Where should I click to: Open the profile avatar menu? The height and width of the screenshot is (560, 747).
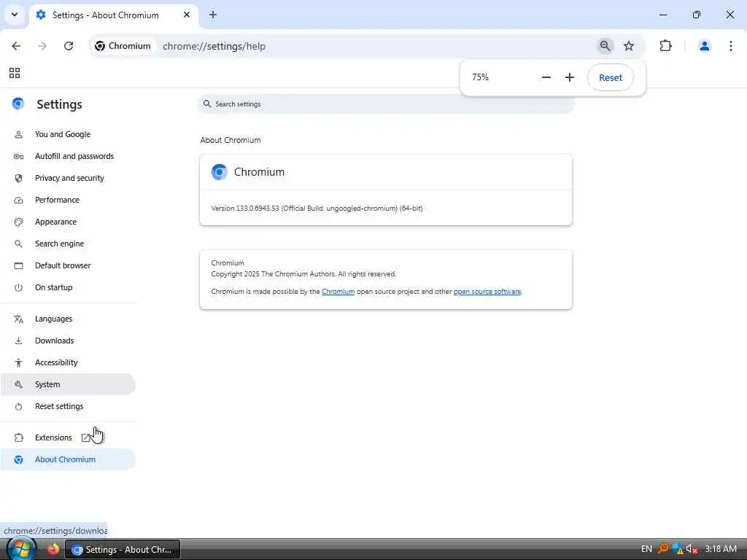[x=704, y=46]
